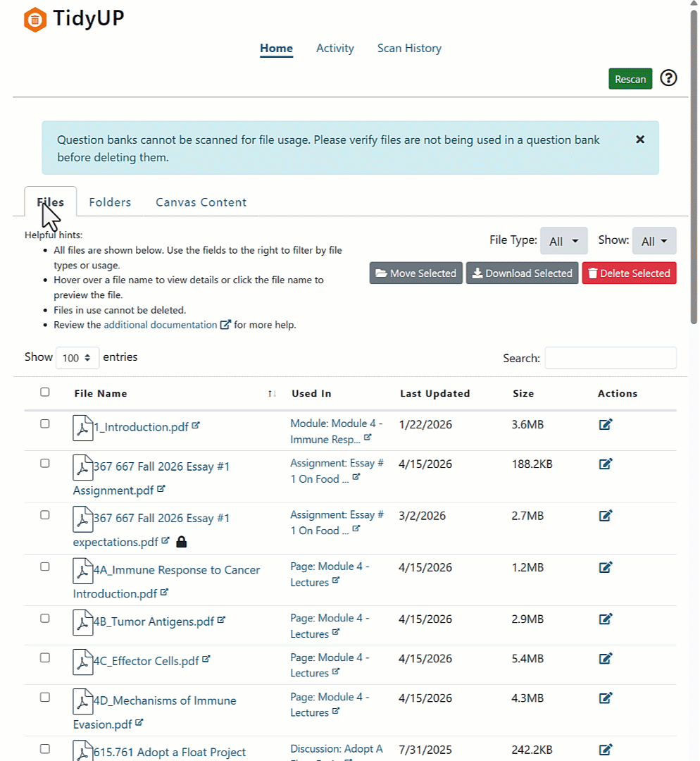
Task: Switch to the Canvas Content tab
Action: 201,202
